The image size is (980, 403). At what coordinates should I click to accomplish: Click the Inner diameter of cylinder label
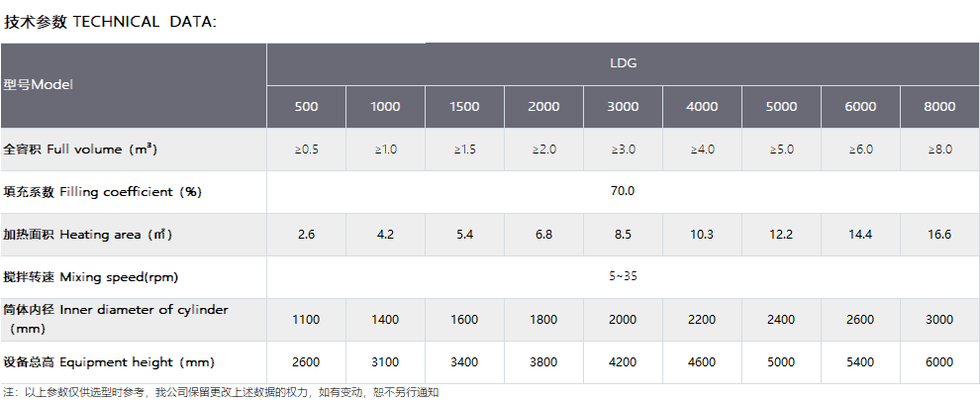tap(115, 311)
